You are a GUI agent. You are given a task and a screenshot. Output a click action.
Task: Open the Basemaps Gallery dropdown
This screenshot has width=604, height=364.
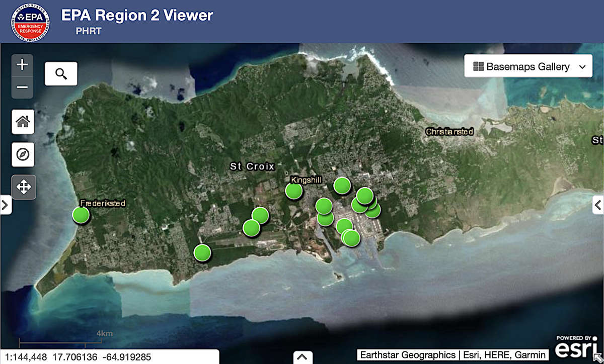(x=528, y=67)
